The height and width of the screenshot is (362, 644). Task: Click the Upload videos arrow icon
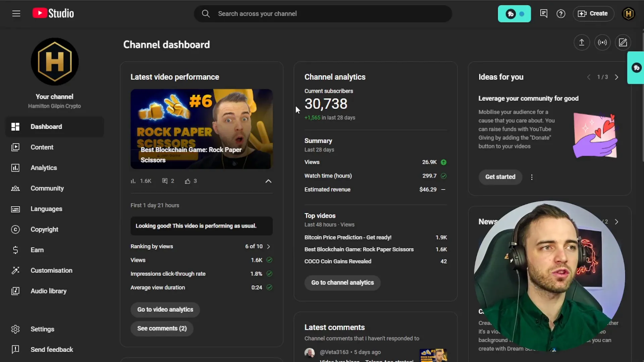coord(582,43)
